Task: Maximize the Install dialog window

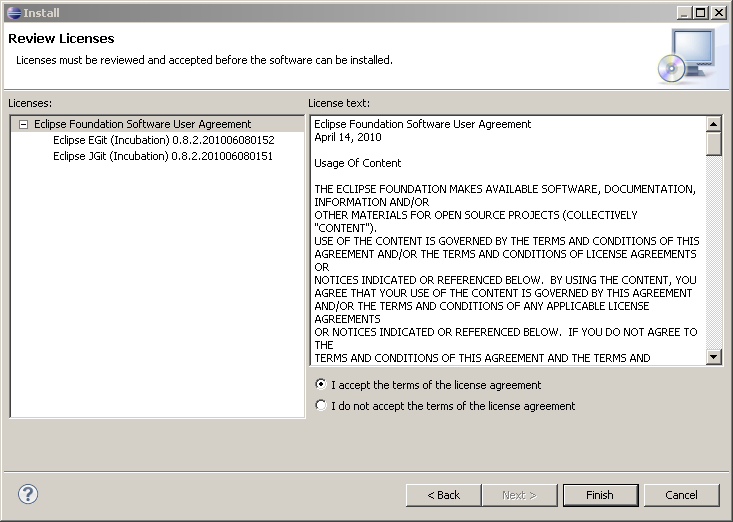Action: point(701,12)
